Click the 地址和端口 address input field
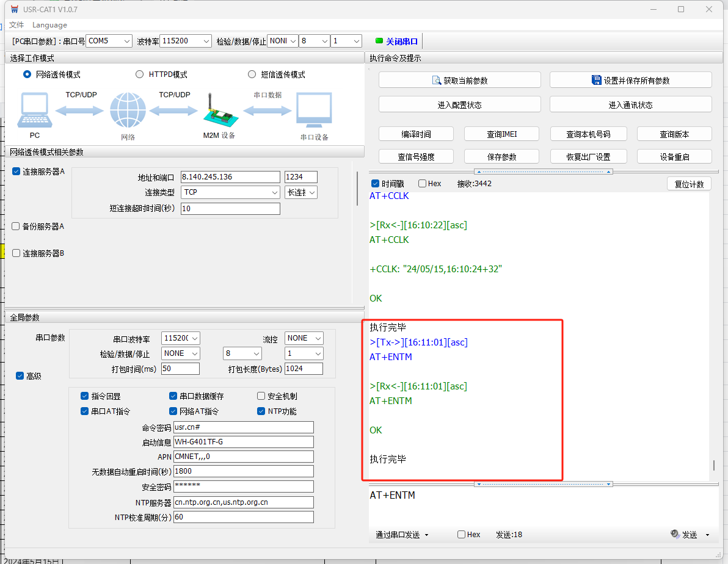This screenshot has height=564, width=728. point(230,177)
